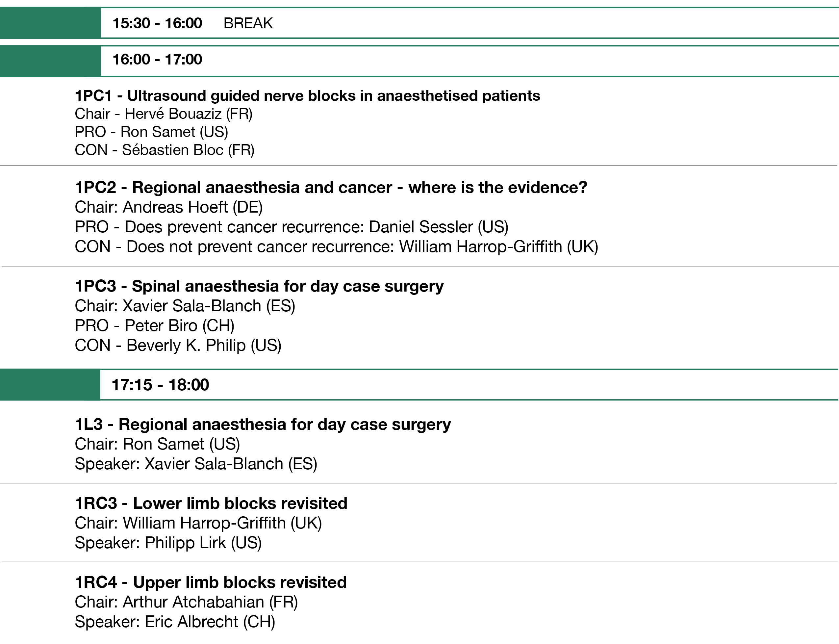Select PRO speaker Ron Samet (US)
The height and width of the screenshot is (644, 839).
[151, 132]
